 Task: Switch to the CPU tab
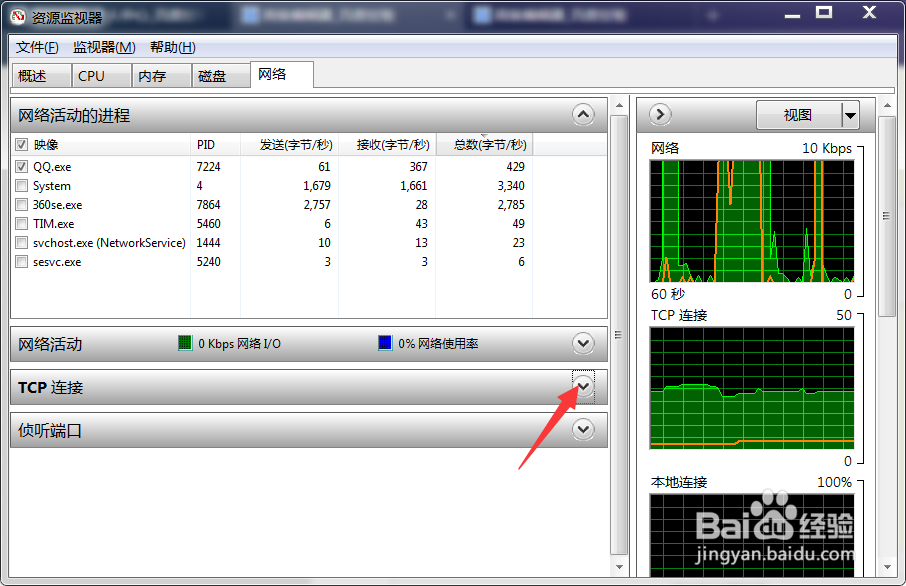coord(101,76)
